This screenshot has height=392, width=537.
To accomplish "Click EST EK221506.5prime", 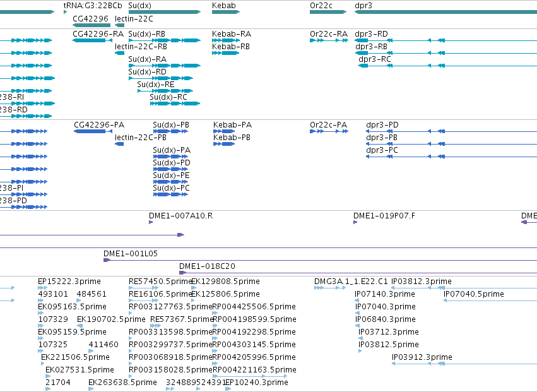I will pos(75,358).
